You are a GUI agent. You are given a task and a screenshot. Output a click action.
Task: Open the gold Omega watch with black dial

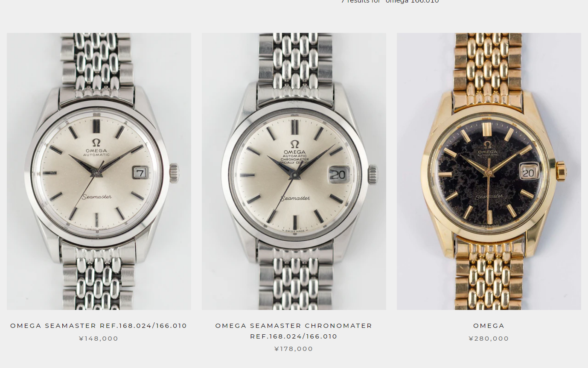click(x=489, y=171)
